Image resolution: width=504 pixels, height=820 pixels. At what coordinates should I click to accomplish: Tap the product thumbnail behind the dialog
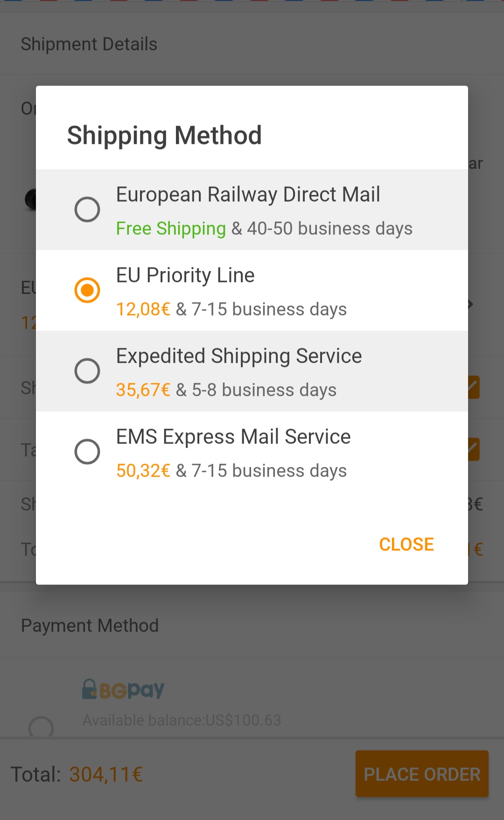(30, 200)
